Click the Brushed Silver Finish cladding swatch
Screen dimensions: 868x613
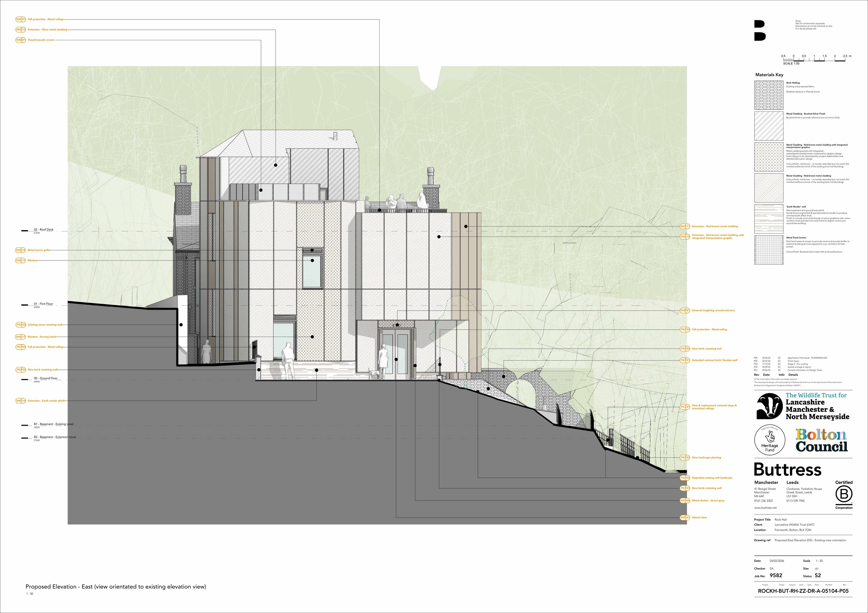click(x=768, y=126)
